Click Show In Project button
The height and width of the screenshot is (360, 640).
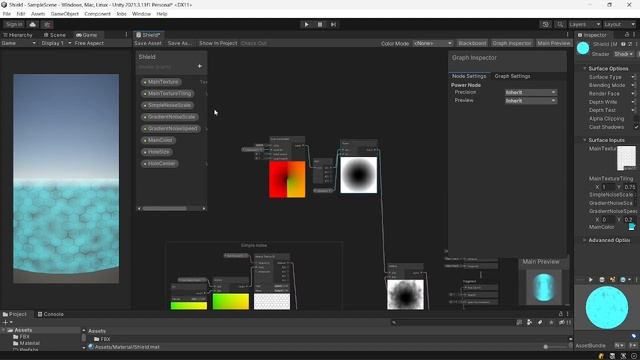tap(218, 43)
